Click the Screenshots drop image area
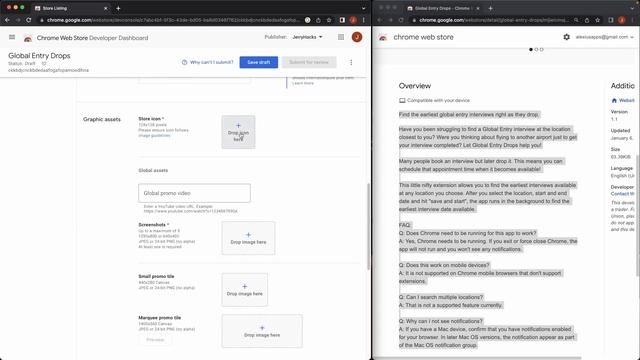The image size is (640, 360). 248,238
